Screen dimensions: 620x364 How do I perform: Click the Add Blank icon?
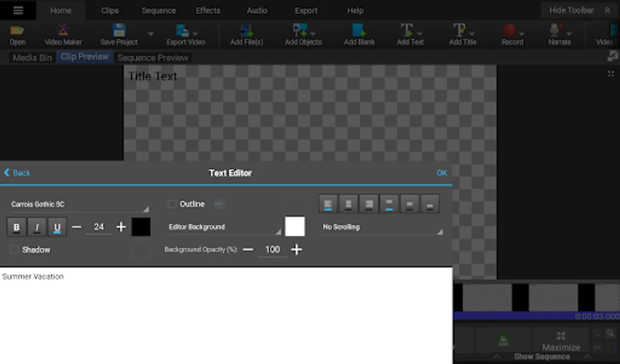359,30
